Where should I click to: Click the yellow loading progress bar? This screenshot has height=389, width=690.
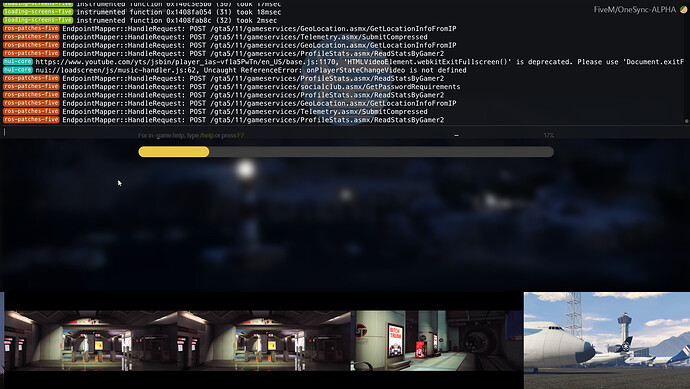click(x=346, y=152)
